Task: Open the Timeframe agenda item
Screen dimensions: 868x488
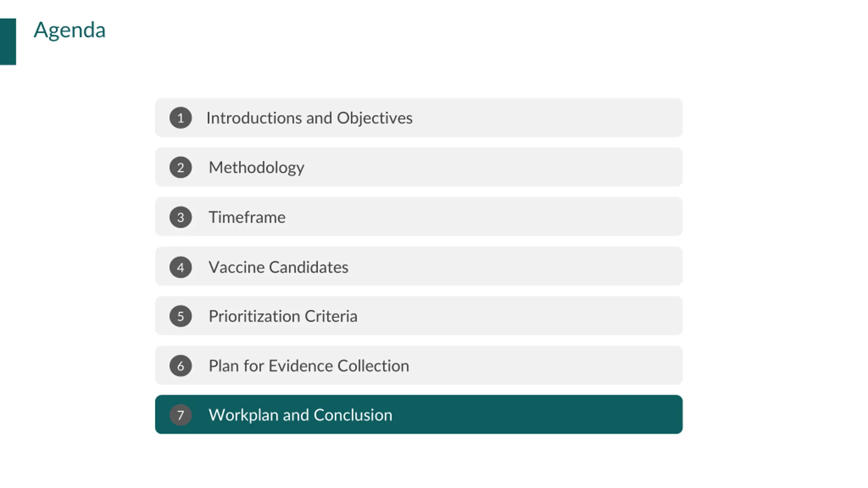Action: [247, 217]
